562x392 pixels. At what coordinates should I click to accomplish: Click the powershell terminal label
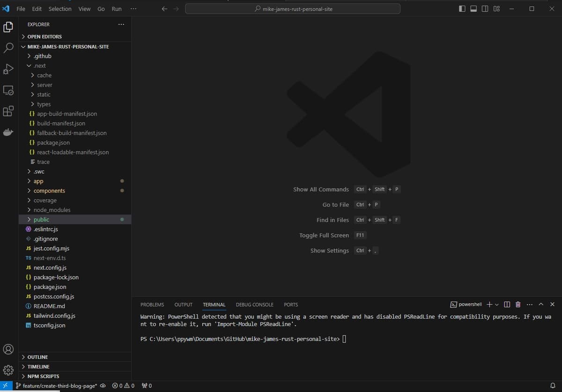[x=466, y=305]
